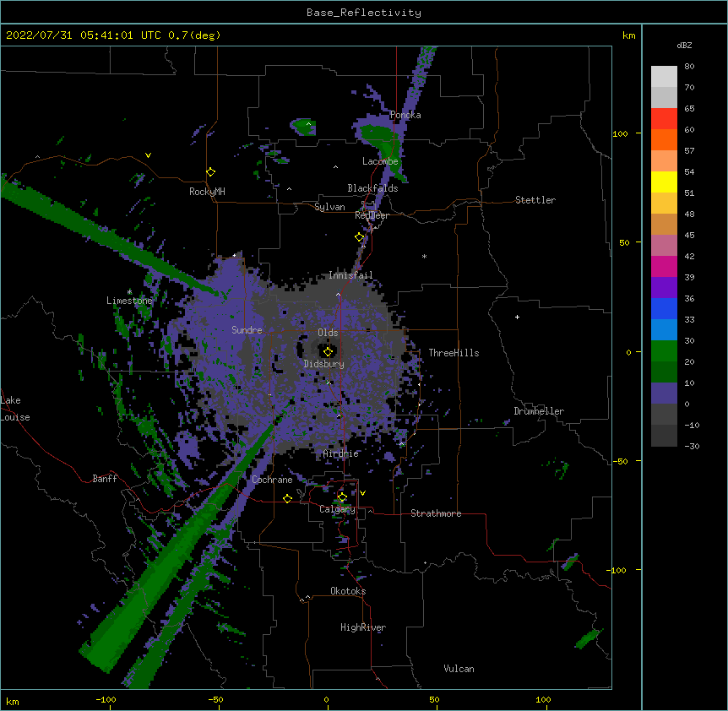
Task: Select the Stettler label
Action: click(x=535, y=200)
